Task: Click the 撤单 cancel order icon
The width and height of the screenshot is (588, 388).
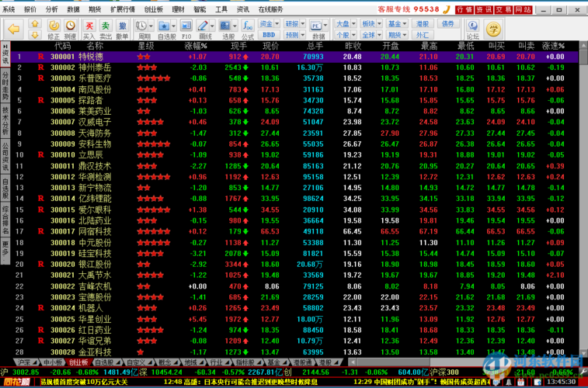Action: tap(122, 26)
